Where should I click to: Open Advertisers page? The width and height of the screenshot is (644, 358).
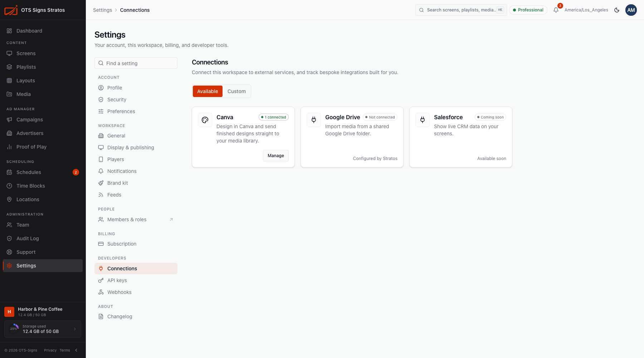click(43, 133)
